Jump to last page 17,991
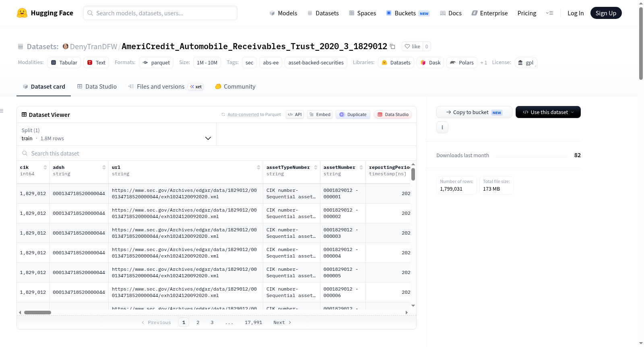The width and height of the screenshot is (644, 347). click(253, 322)
